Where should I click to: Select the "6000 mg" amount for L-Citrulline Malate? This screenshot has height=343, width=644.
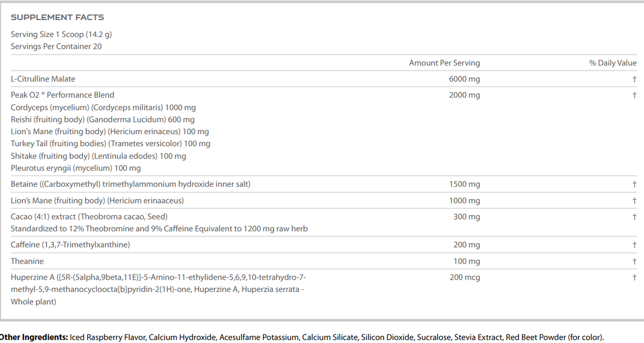point(465,79)
